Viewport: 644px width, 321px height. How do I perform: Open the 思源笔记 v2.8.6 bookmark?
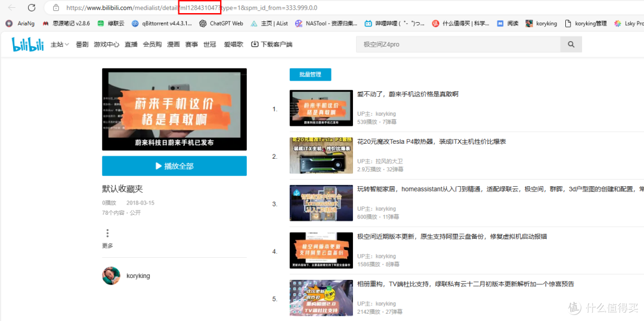[x=66, y=23]
